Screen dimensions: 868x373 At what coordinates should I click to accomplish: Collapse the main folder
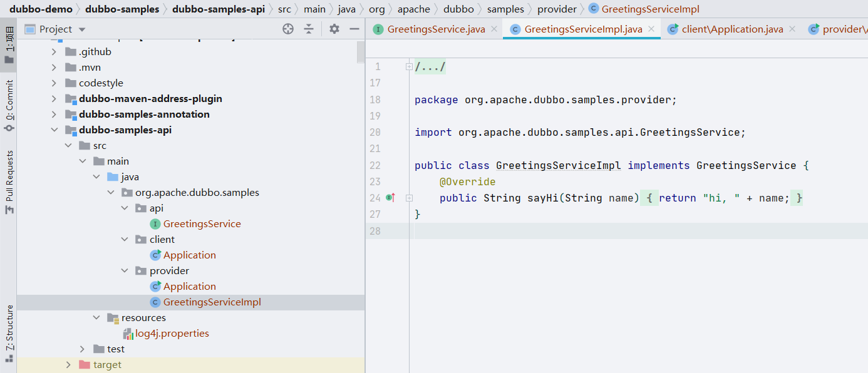(83, 161)
